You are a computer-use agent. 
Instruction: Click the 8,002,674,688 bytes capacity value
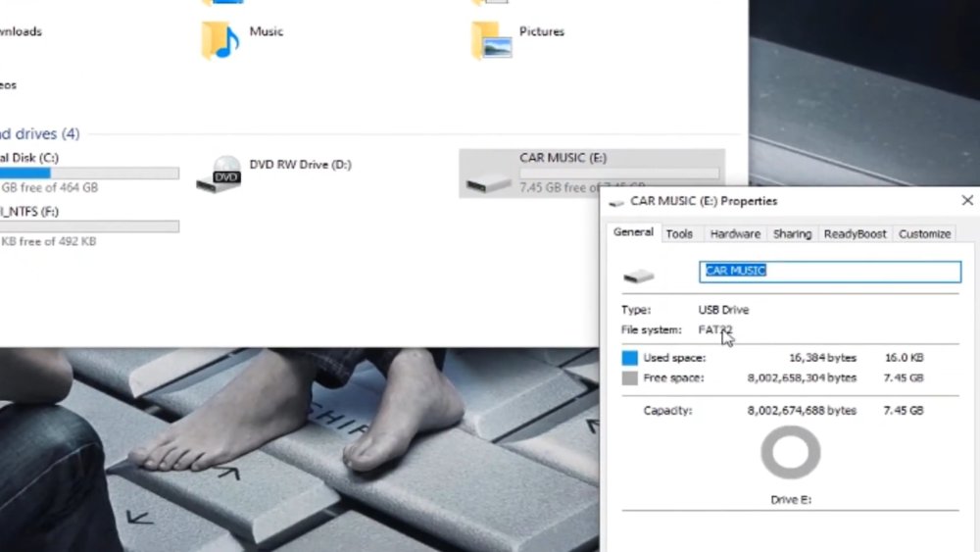(x=802, y=411)
